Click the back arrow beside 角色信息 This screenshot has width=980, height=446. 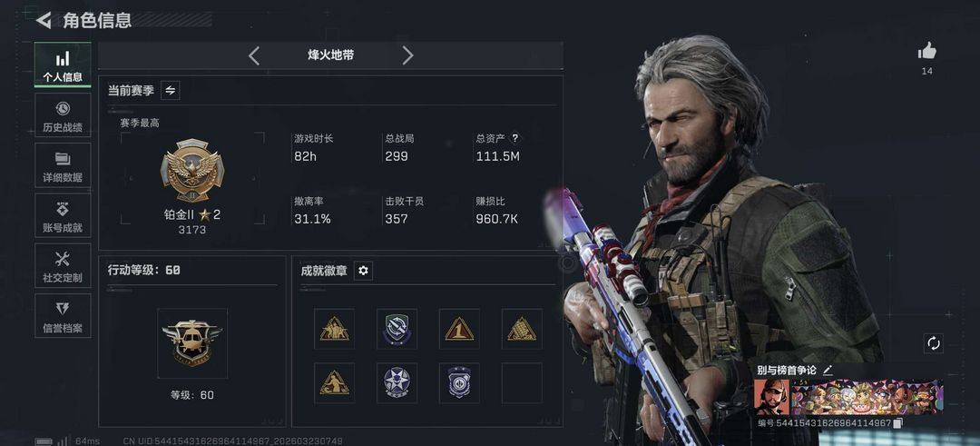coord(44,20)
